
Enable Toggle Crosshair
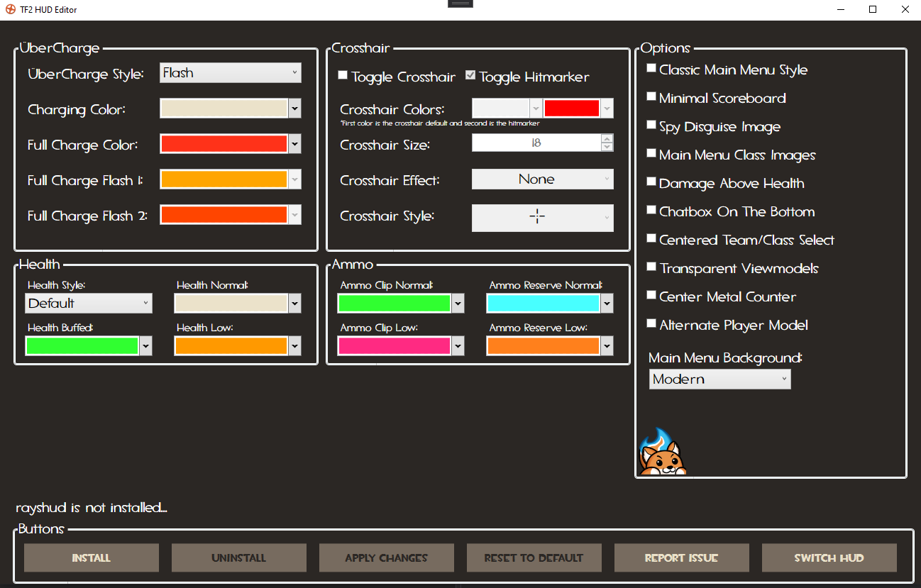[343, 74]
